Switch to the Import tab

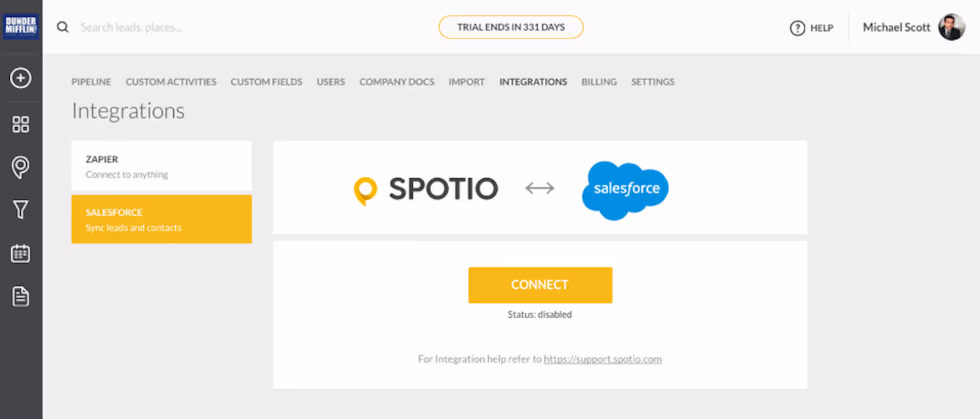tap(466, 82)
